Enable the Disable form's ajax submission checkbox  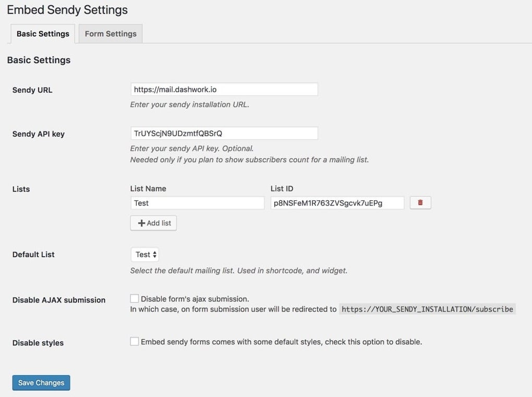click(x=134, y=297)
